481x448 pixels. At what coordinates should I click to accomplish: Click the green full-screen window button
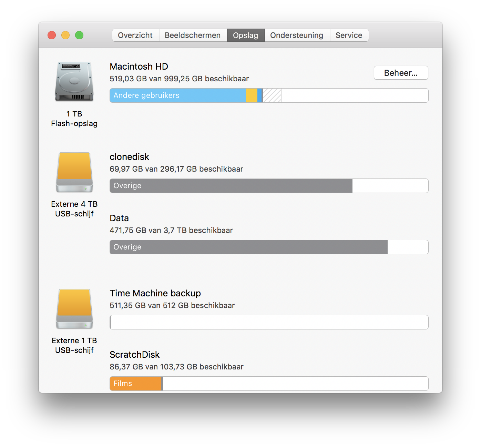click(79, 35)
